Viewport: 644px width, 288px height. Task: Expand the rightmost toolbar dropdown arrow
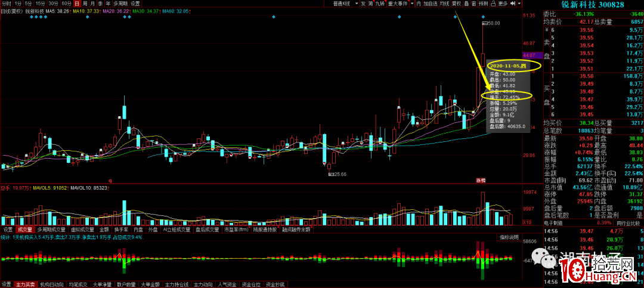(519, 4)
